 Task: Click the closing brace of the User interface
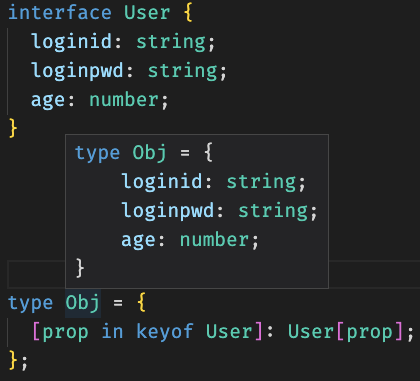[13, 128]
